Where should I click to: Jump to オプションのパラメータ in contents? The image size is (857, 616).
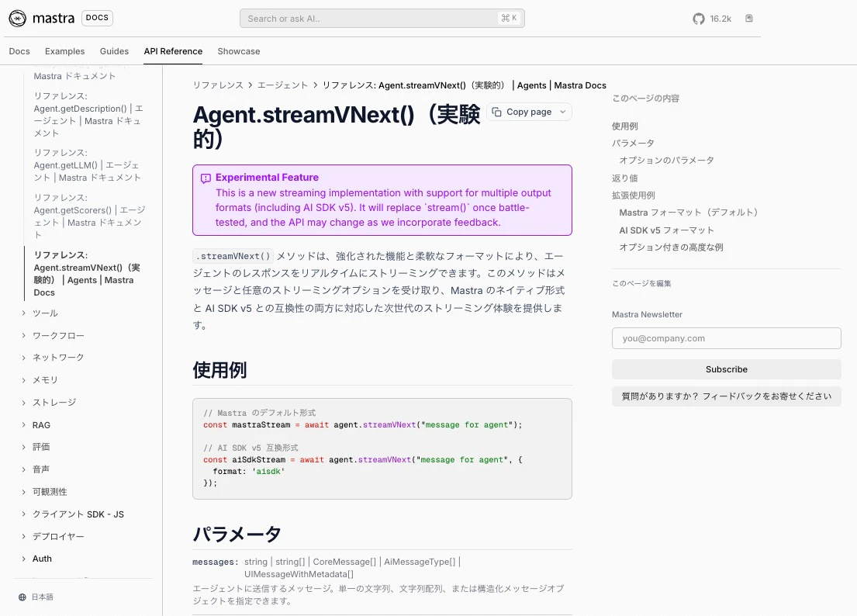666,160
